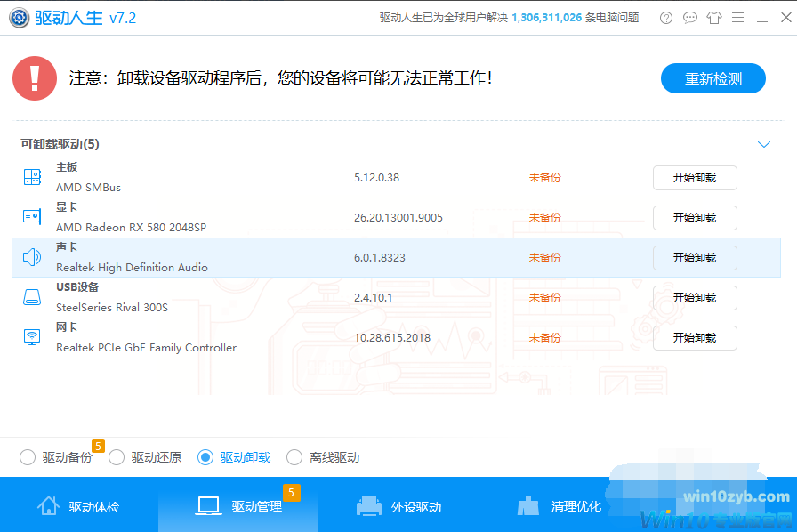This screenshot has width=797, height=532.
Task: Select the 驱动卸载 radio option
Action: (x=206, y=456)
